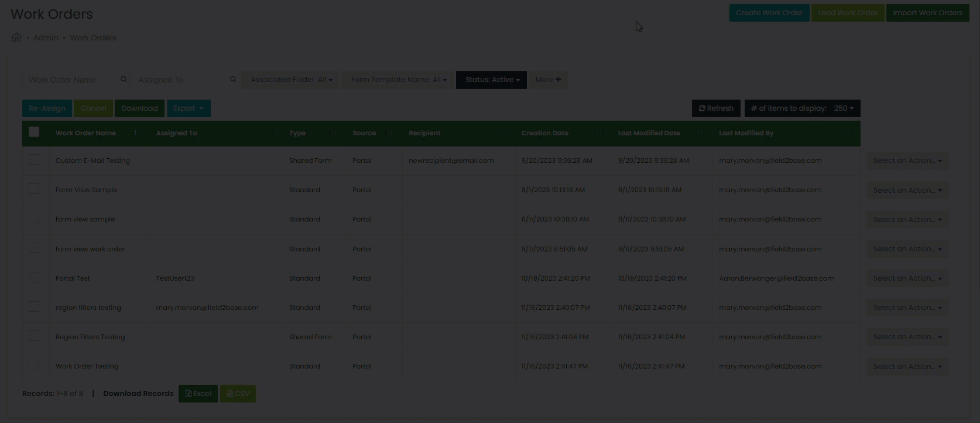The image size is (980, 423).
Task: Click search icon in Work Order Name field
Action: [124, 80]
